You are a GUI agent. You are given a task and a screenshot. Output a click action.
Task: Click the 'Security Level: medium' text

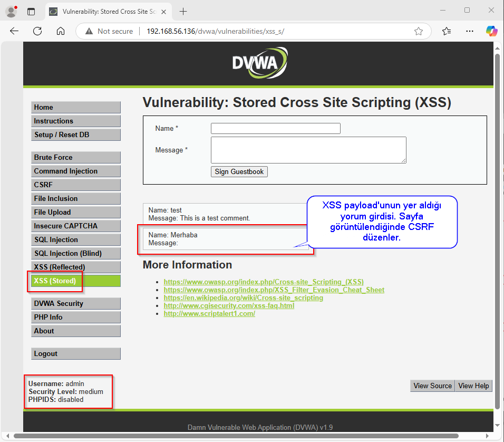tap(66, 392)
